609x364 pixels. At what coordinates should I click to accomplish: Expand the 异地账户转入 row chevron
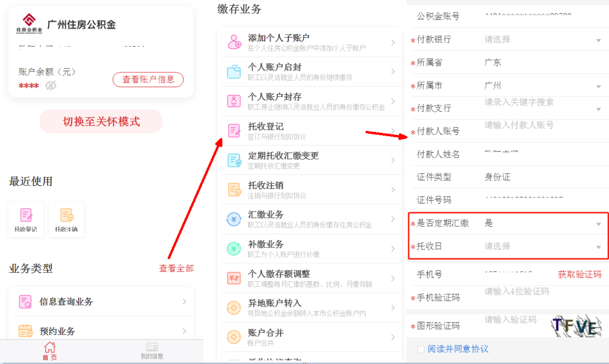pyautogui.click(x=393, y=307)
